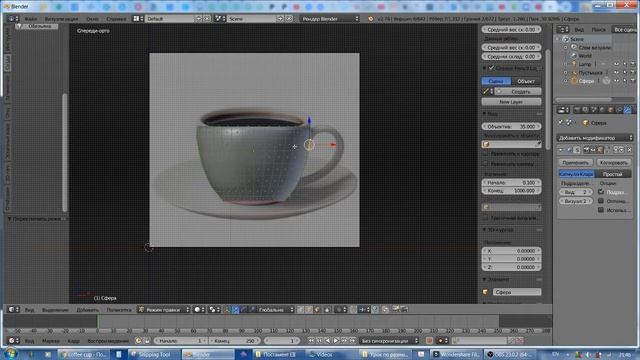The height and width of the screenshot is (360, 640).
Task: Click the Конец 1000.000 clip field
Action: click(511, 191)
